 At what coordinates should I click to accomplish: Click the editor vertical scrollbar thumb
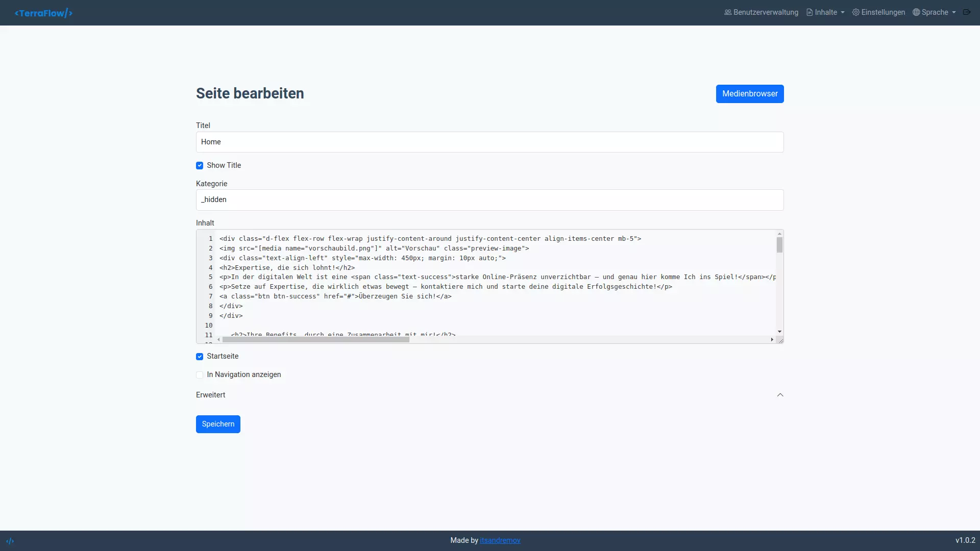point(779,245)
